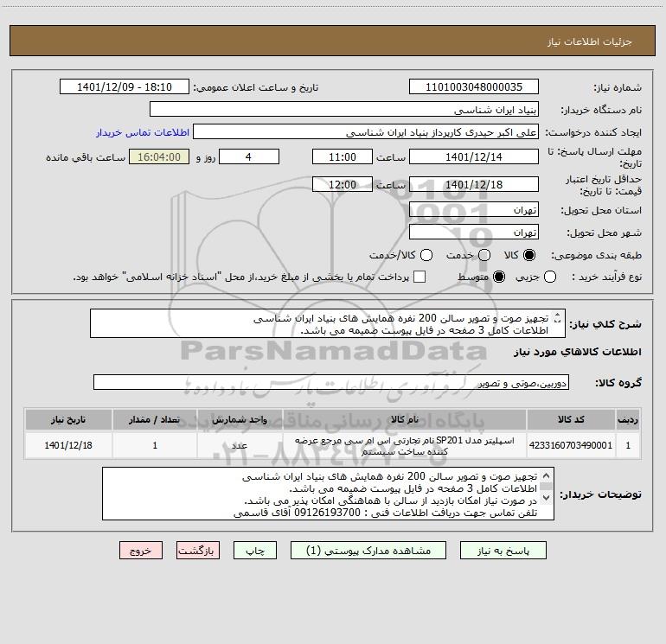This screenshot has height=644, width=666.
Task: Click the price validity date 1401/12/18 field
Action: pos(474,184)
